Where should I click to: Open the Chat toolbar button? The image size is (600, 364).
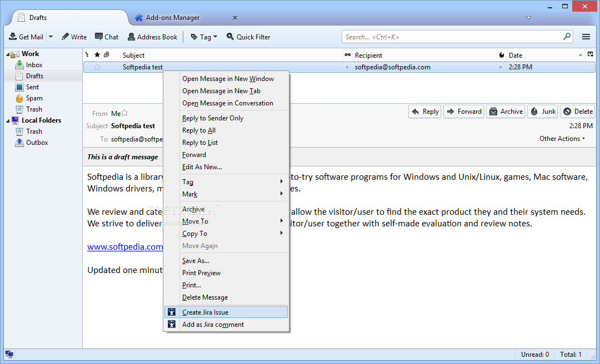(x=106, y=37)
